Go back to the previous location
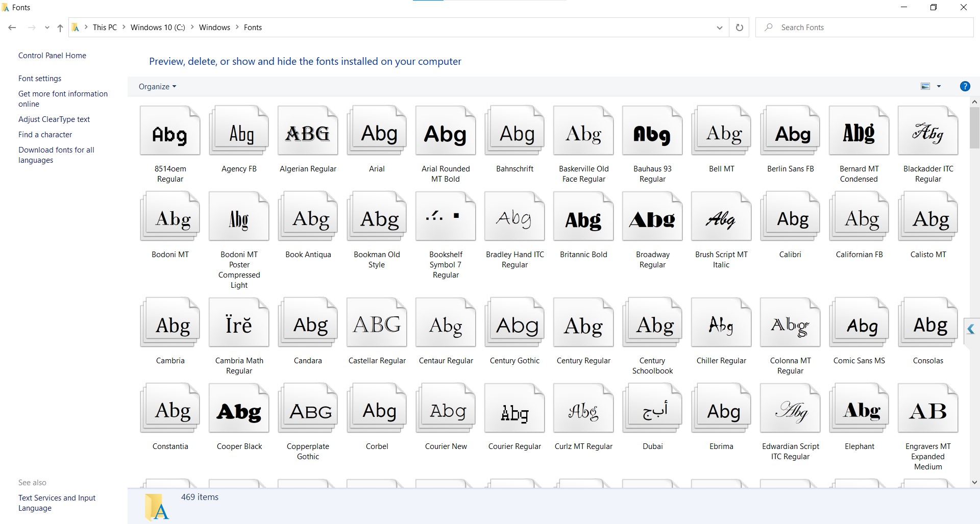 click(x=12, y=28)
